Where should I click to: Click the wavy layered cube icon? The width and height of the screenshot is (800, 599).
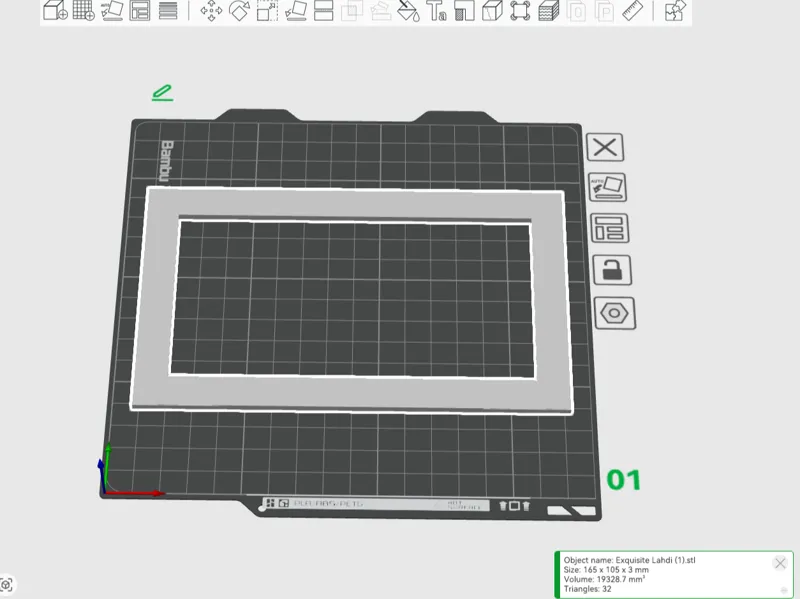(x=548, y=10)
